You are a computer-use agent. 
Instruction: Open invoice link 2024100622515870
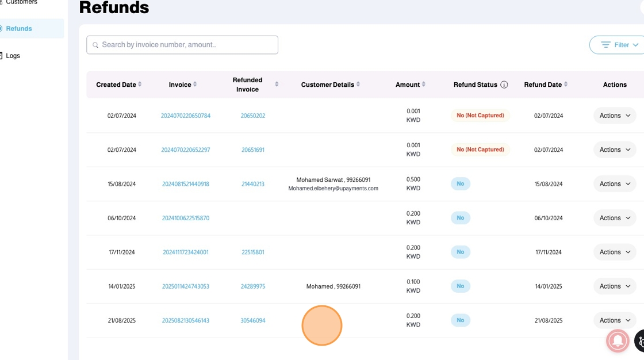tap(186, 218)
